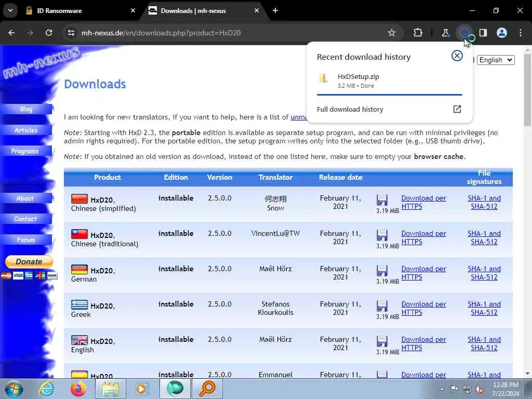Open the Blog sidebar menu item
This screenshot has height=399, width=532.
pyautogui.click(x=26, y=109)
